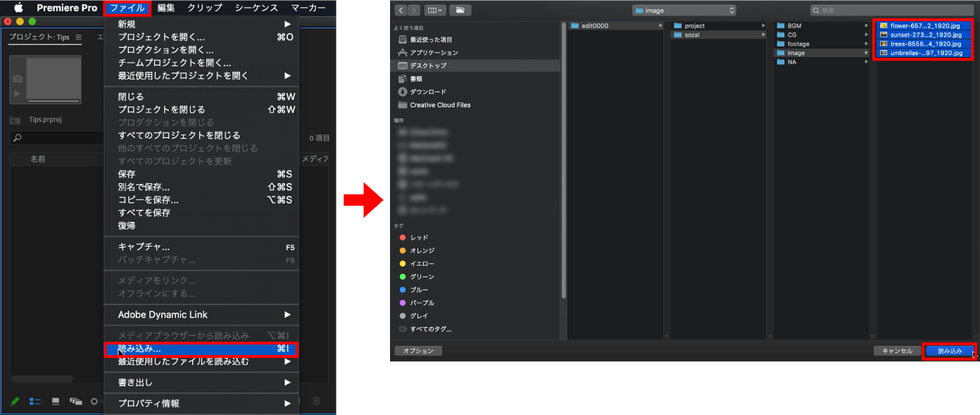This screenshot has height=415, width=980.
Task: Expand the 新規 submenu
Action: point(201,24)
